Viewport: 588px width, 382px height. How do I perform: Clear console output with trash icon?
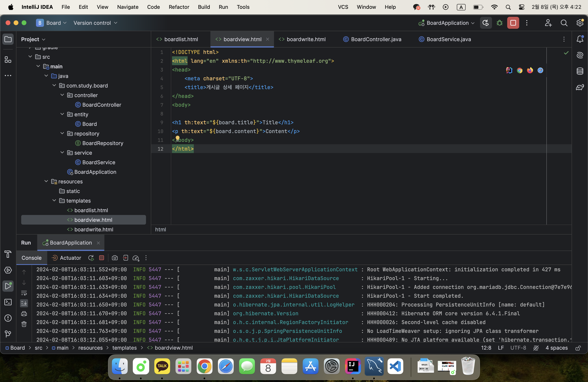pyautogui.click(x=24, y=324)
